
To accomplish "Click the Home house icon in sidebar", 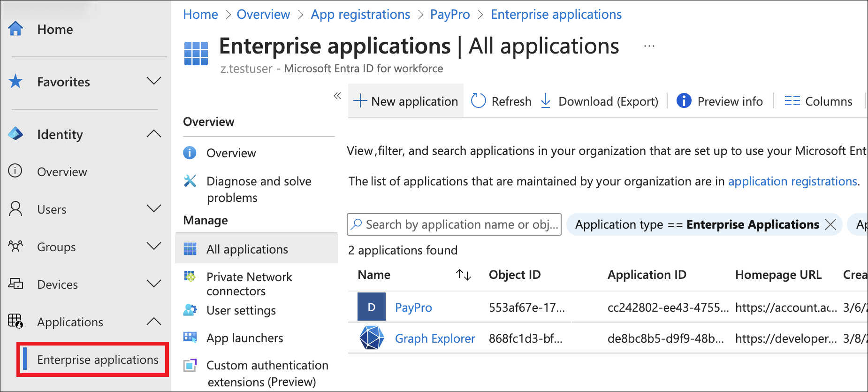I will (x=15, y=29).
